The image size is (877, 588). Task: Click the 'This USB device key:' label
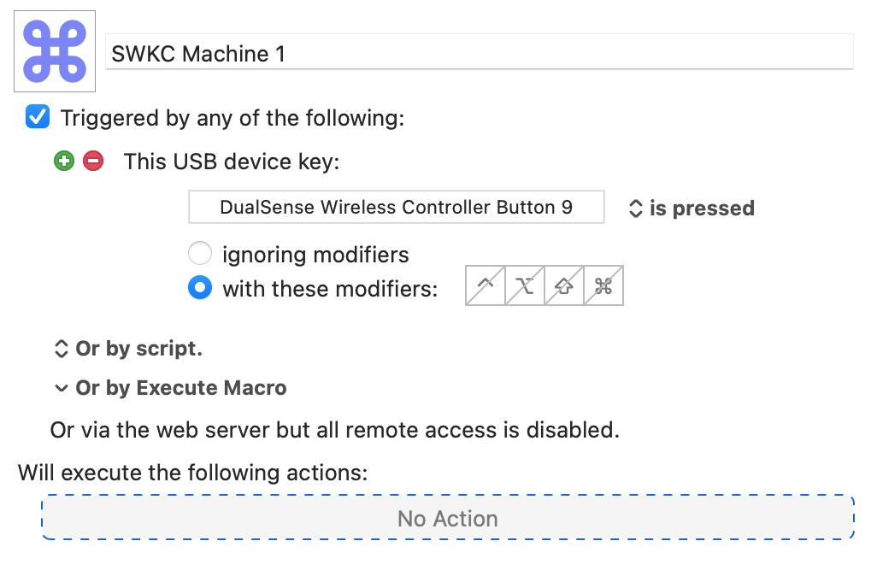point(231,162)
